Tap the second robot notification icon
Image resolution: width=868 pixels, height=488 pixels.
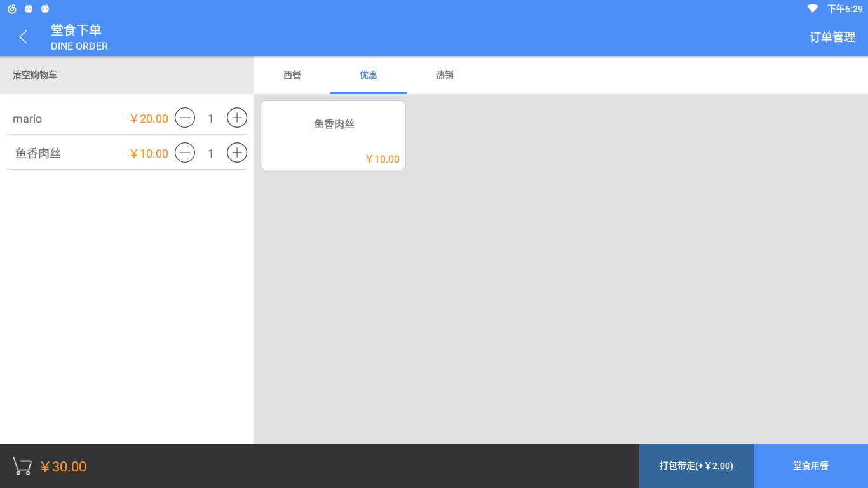coord(45,9)
